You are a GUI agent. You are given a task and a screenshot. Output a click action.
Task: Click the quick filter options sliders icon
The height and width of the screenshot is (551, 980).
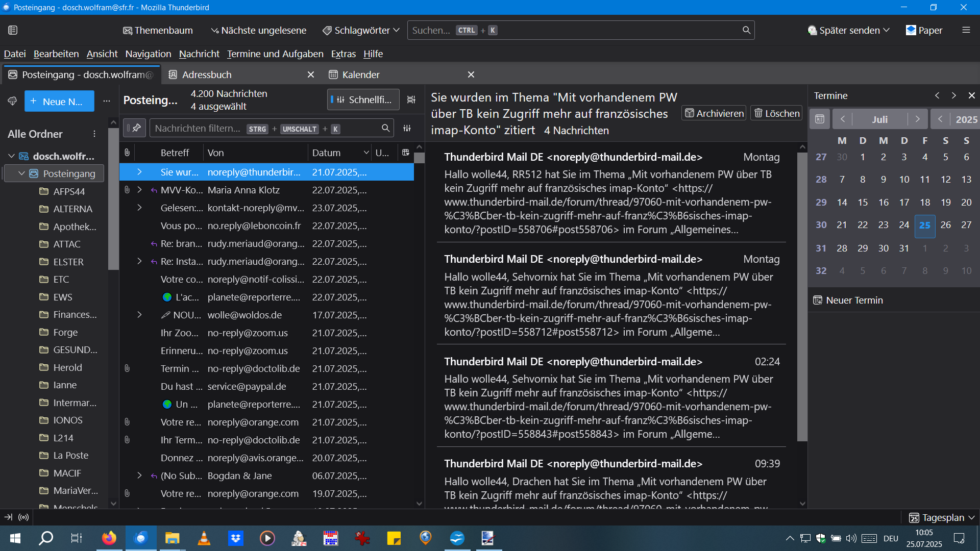[x=407, y=128]
